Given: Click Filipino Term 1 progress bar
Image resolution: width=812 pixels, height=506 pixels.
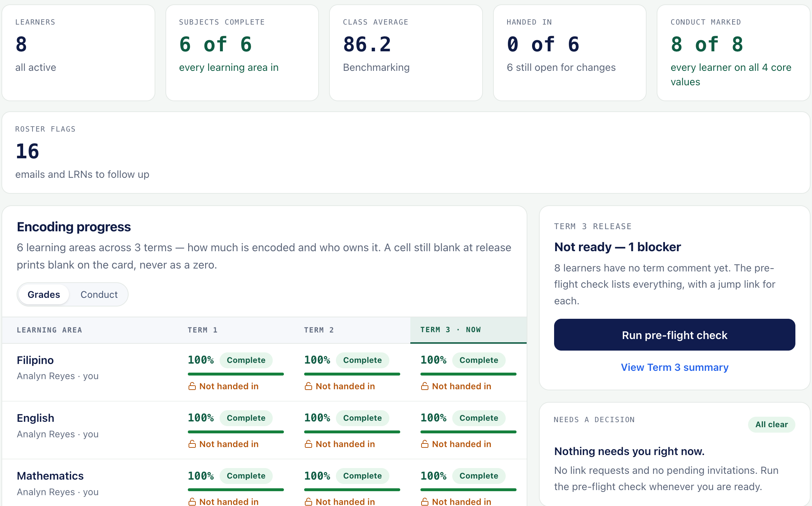Looking at the screenshot, I should 236,374.
